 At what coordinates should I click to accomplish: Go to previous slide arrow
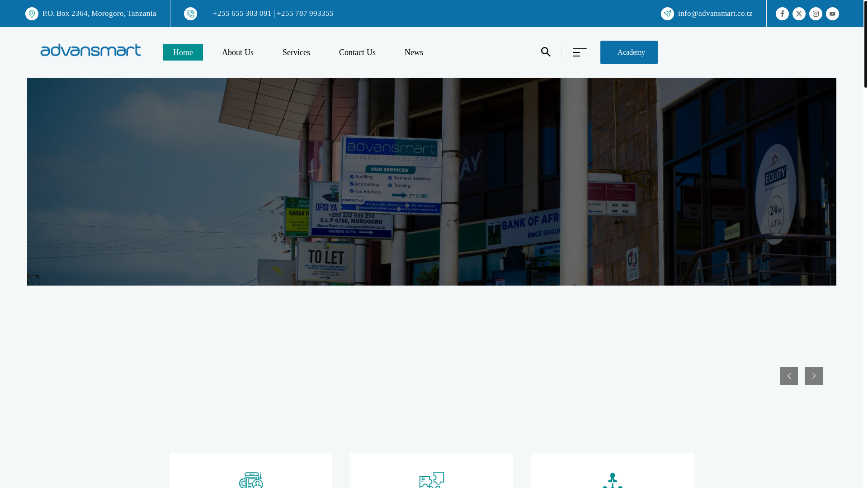point(788,376)
